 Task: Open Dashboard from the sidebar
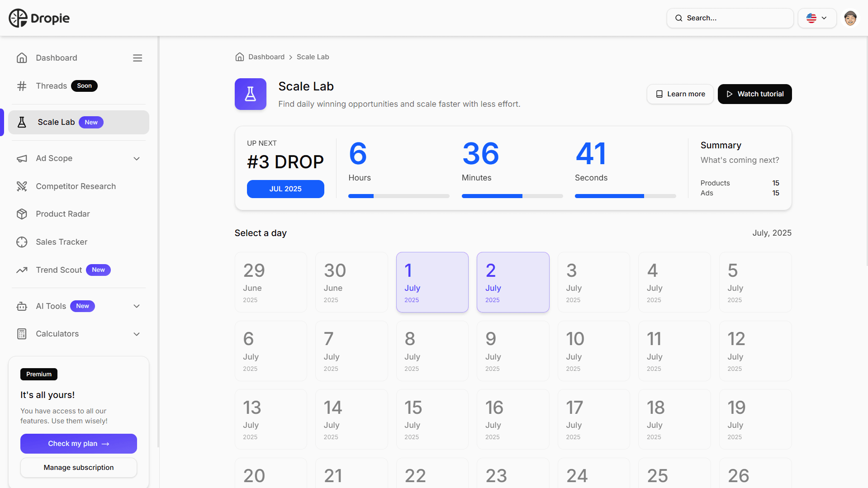click(x=57, y=58)
